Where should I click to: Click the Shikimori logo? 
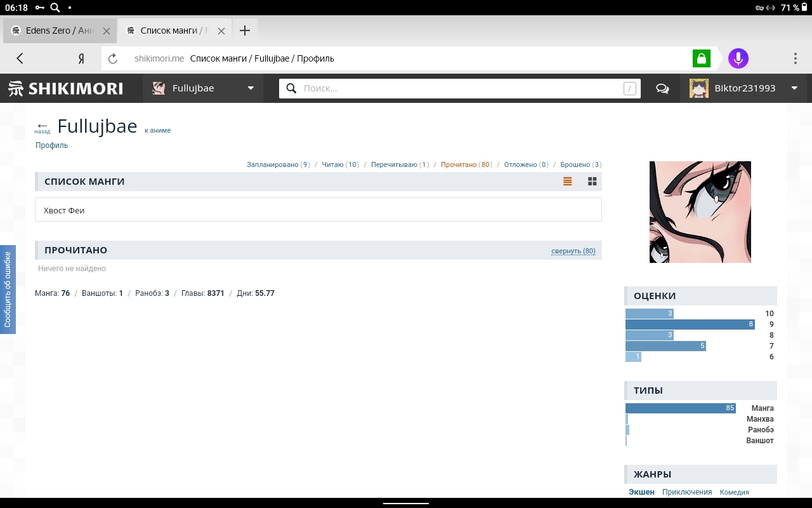pyautogui.click(x=65, y=88)
